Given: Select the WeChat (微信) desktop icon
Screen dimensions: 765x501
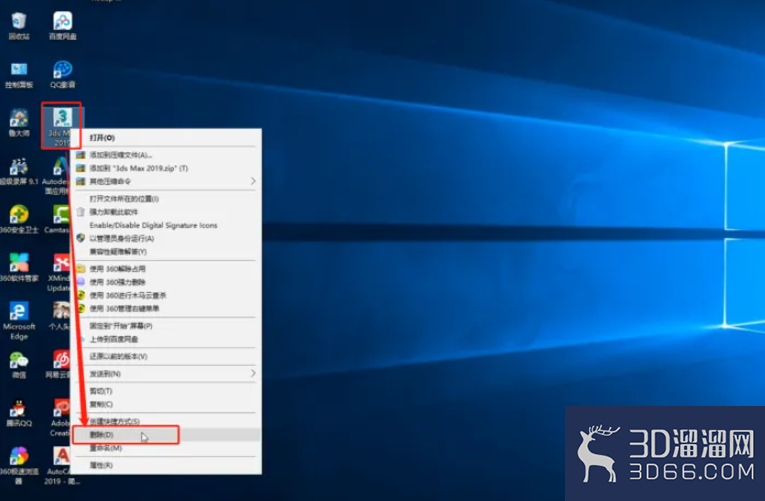Looking at the screenshot, I should pos(19,365).
